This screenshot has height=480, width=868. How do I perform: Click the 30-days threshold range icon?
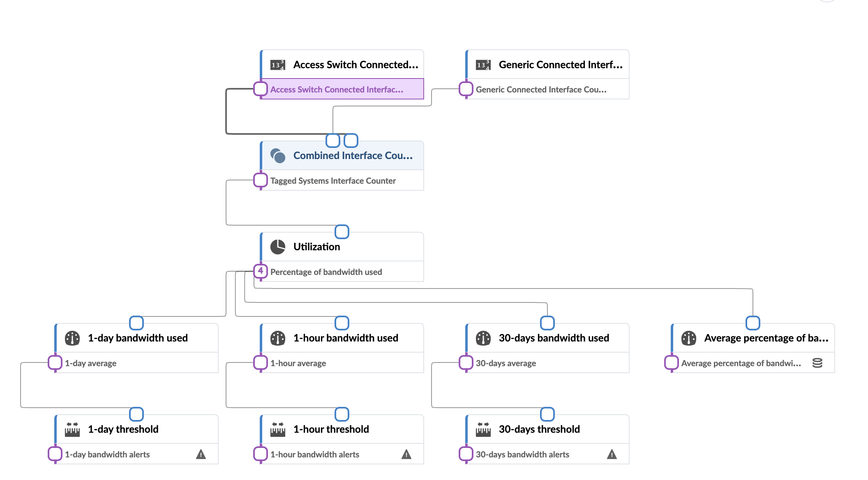click(x=483, y=429)
